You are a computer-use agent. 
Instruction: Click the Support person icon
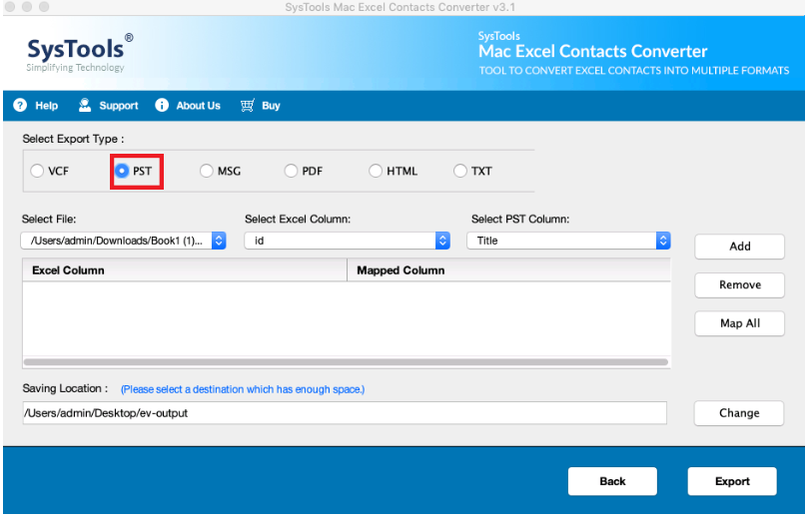[x=85, y=105]
